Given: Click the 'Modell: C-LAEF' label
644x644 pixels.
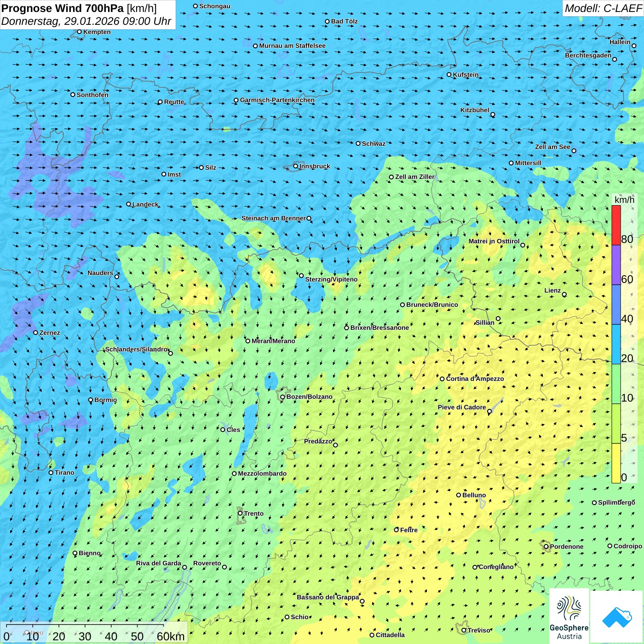Looking at the screenshot, I should [x=603, y=8].
